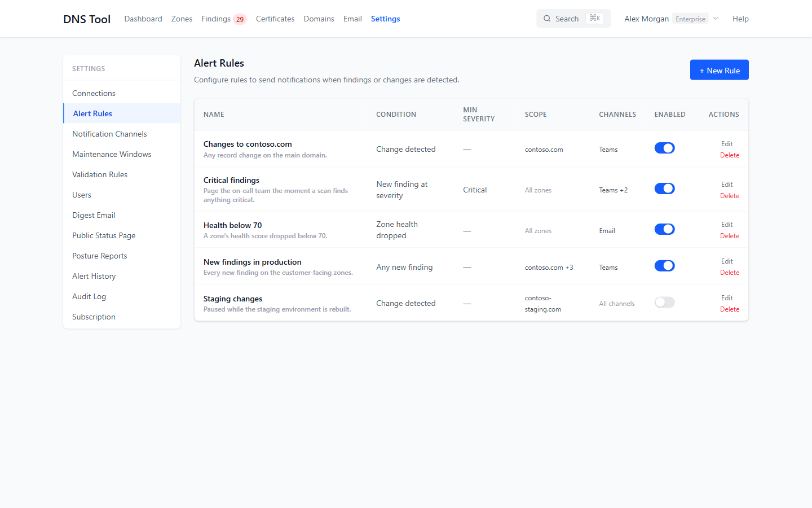Open the Domains nav tab
The height and width of the screenshot is (508, 812).
tap(319, 19)
